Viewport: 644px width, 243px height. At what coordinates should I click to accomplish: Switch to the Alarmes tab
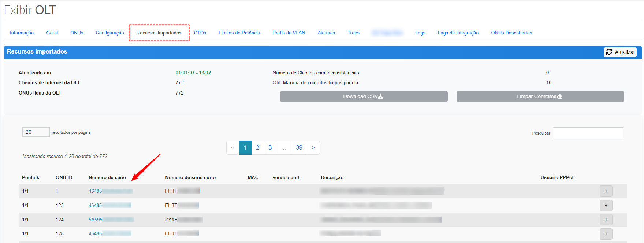[x=326, y=33]
